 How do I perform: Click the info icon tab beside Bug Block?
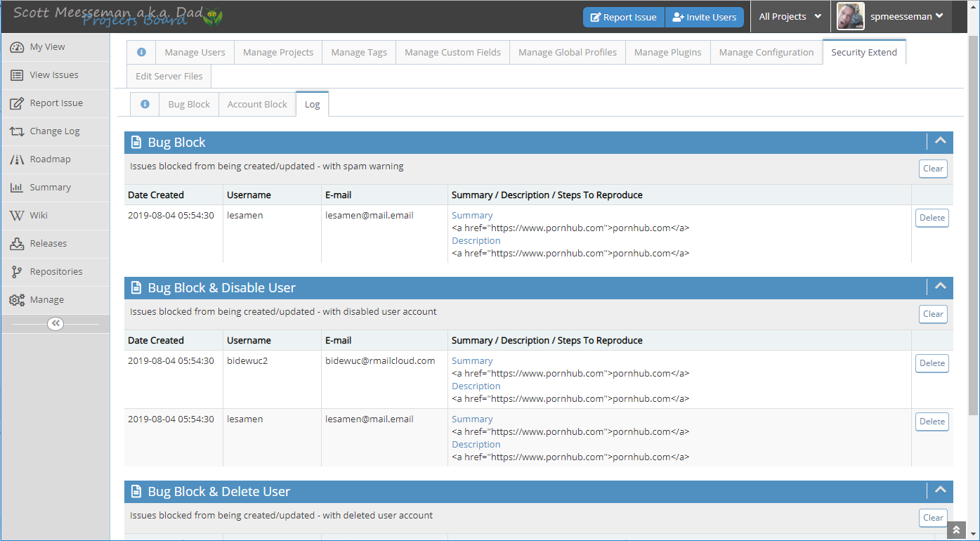pyautogui.click(x=145, y=104)
